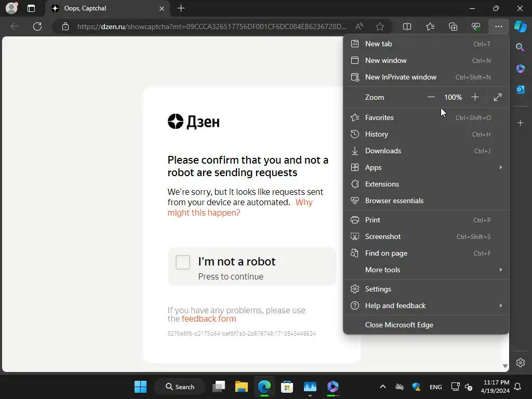Select New InPrivate window menu item
This screenshot has width=532, height=399.
426,77
